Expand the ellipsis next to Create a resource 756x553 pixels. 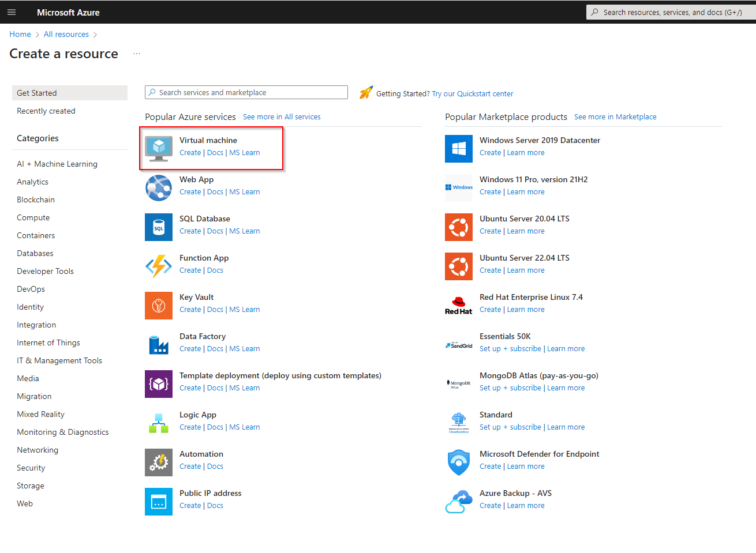pos(136,53)
